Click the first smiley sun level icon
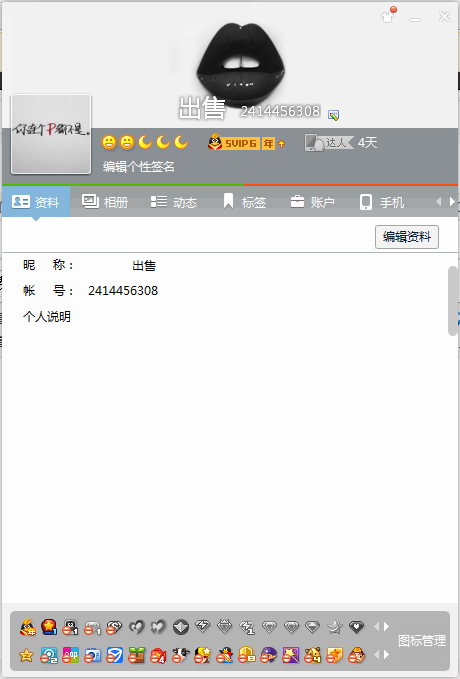The width and height of the screenshot is (460, 679). [109, 142]
